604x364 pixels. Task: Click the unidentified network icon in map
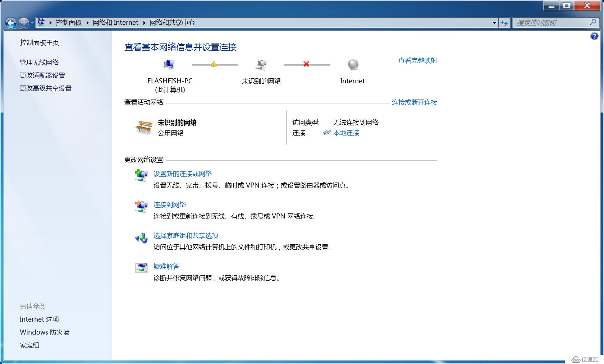(x=261, y=65)
